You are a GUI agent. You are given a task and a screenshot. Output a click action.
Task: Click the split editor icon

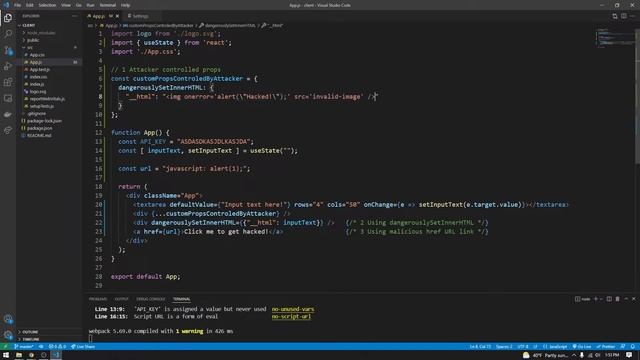624,16
